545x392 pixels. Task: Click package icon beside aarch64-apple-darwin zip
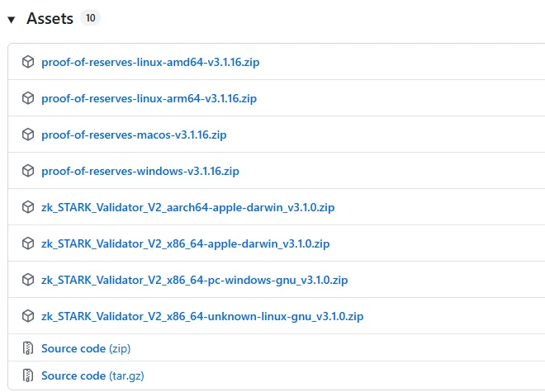pyautogui.click(x=28, y=207)
